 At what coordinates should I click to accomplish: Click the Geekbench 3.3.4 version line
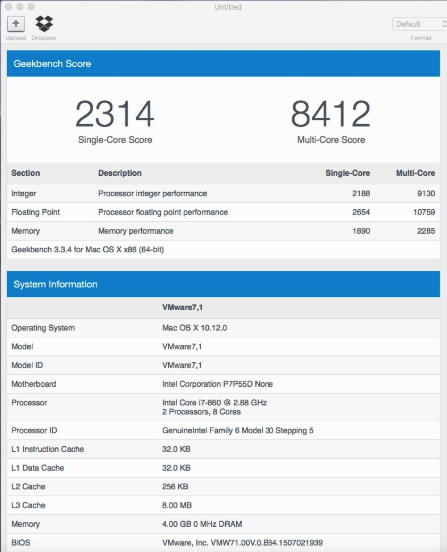(88, 250)
